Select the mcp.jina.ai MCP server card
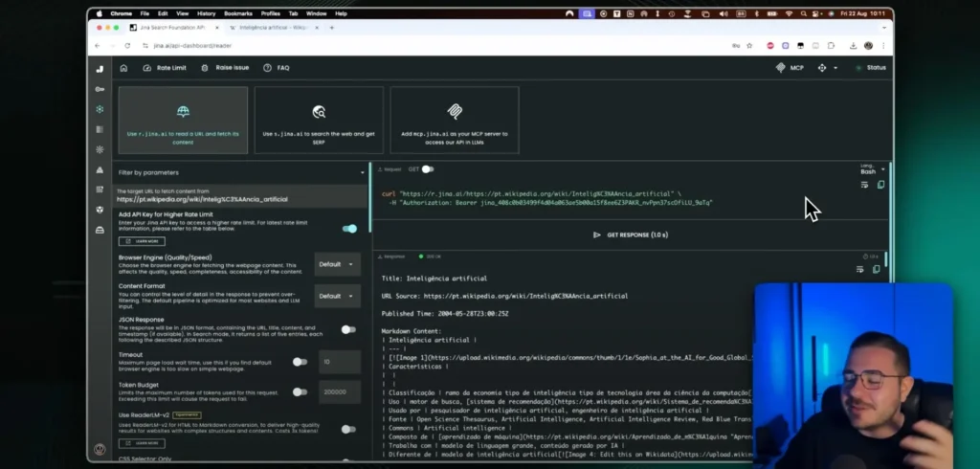This screenshot has width=980, height=469. (455, 120)
